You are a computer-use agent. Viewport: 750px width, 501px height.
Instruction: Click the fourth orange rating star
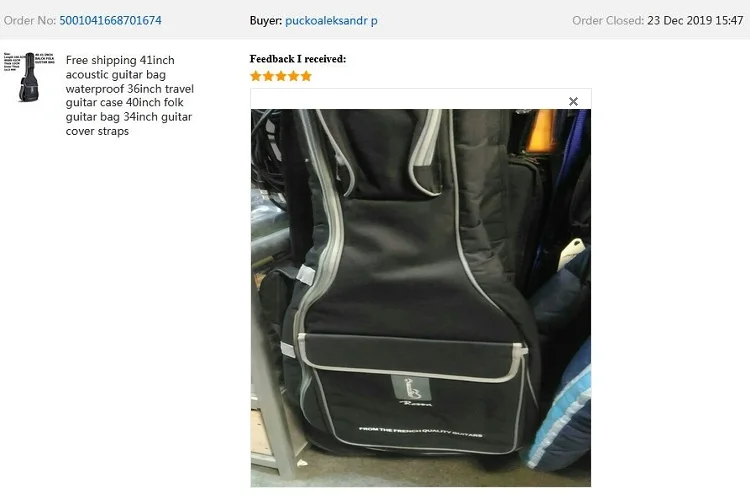[x=293, y=76]
